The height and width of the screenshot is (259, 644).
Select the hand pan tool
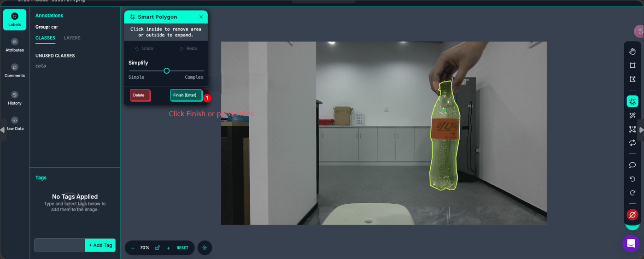[632, 52]
